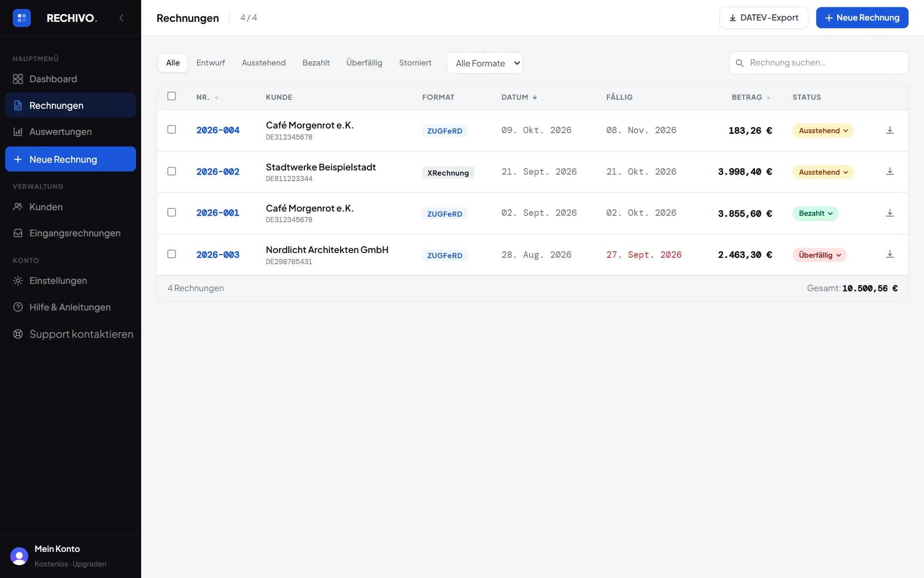
Task: Open invoice link 2026-003
Action: click(x=218, y=255)
